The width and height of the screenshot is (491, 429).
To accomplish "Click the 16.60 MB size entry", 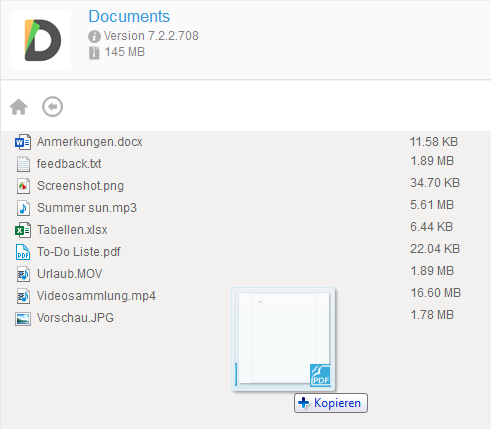I will tap(435, 293).
